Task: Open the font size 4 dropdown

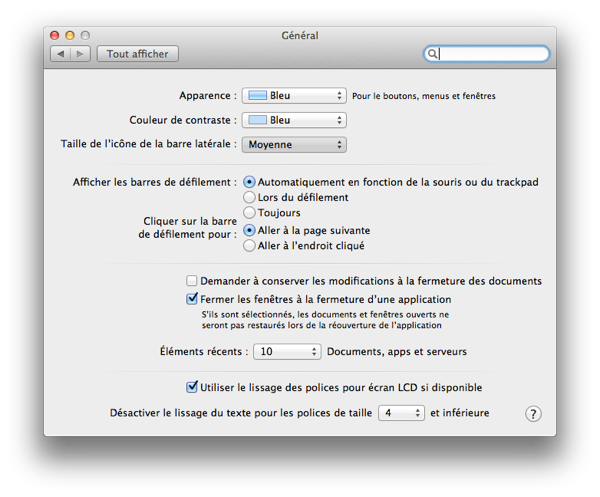Action: (401, 412)
